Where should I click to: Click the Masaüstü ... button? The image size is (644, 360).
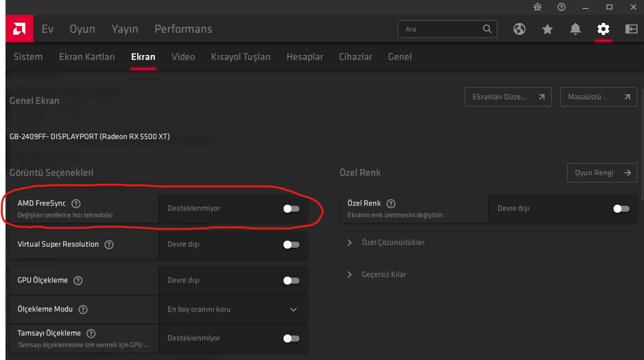tap(599, 97)
